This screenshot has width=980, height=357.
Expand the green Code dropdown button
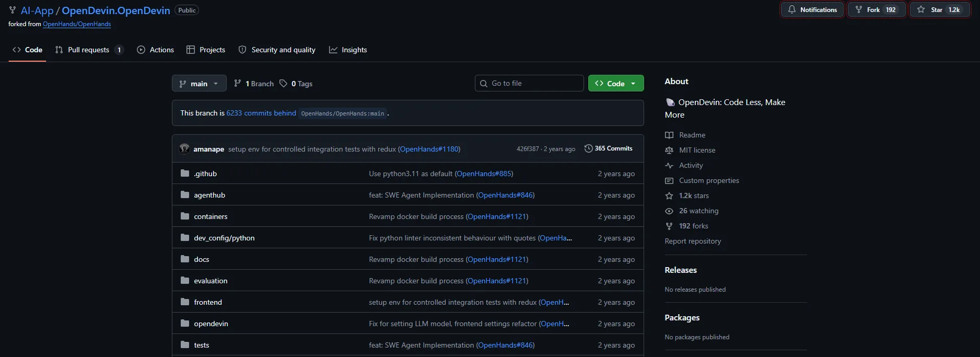pos(616,84)
